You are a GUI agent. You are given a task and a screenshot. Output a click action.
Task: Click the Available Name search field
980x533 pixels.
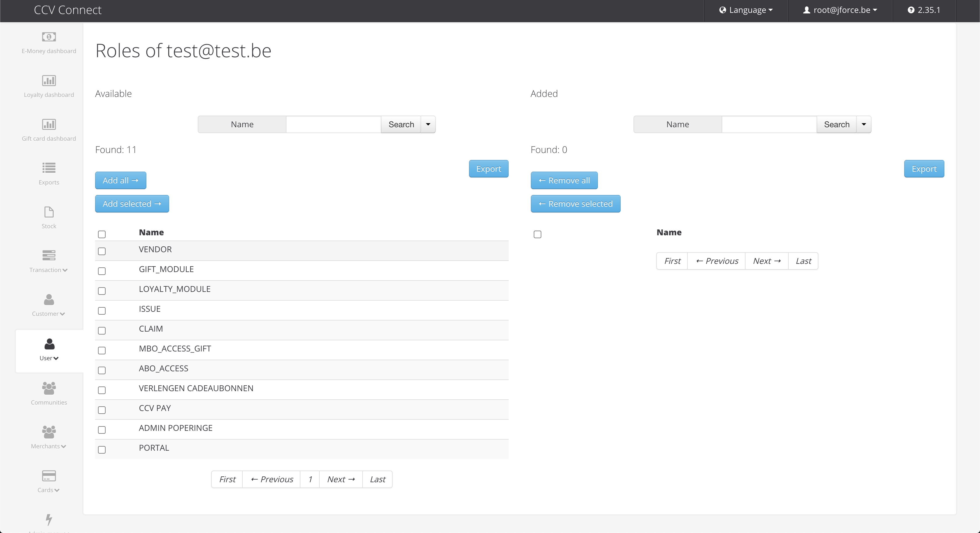(x=333, y=125)
